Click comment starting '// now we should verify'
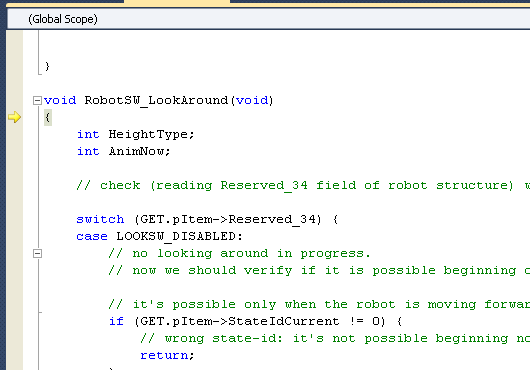The image size is (530, 370). pos(319,270)
